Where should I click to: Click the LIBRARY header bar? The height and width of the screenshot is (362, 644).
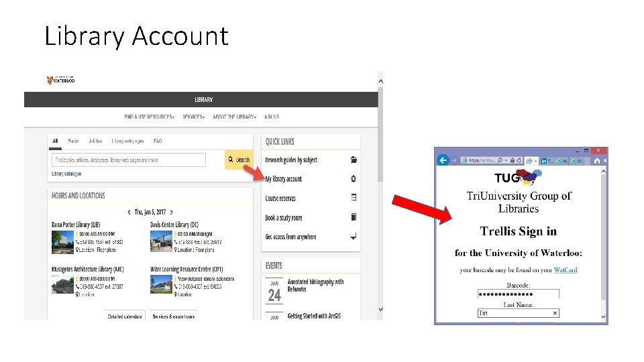click(x=201, y=100)
